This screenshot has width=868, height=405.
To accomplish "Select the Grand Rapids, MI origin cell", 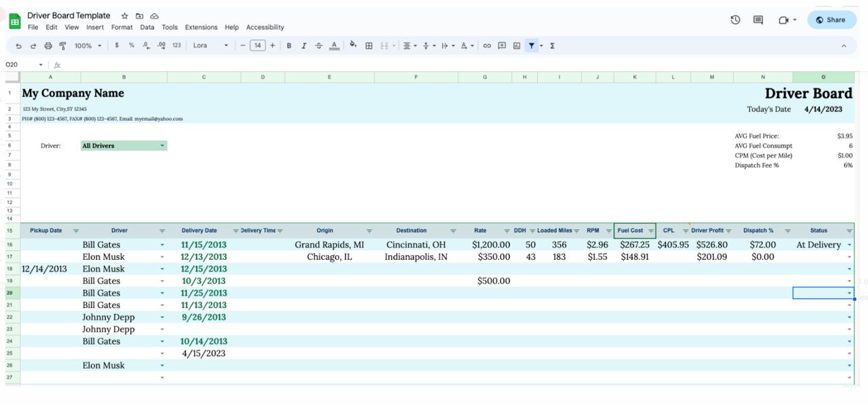I will pyautogui.click(x=329, y=245).
